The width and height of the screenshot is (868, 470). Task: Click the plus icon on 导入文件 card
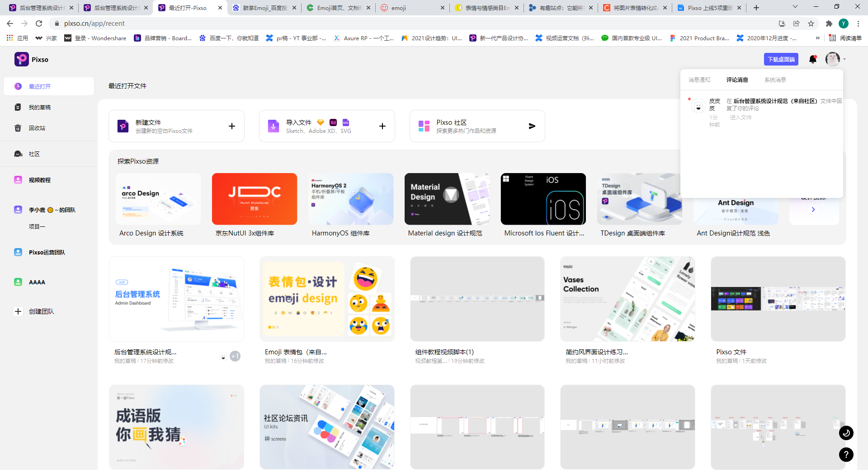(382, 126)
